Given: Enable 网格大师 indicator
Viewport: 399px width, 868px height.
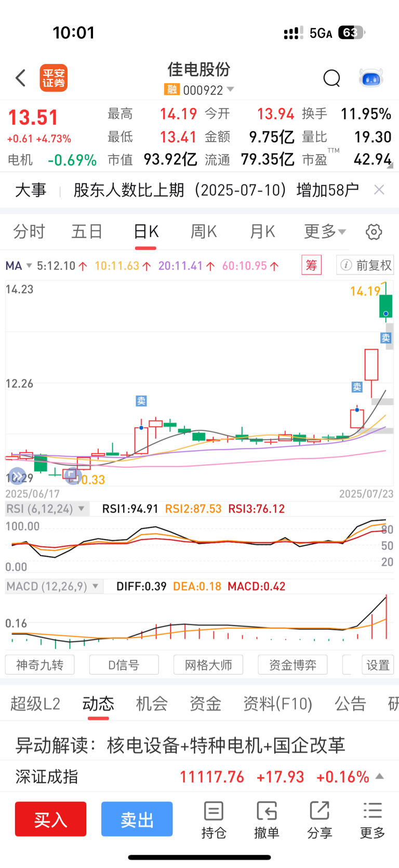Looking at the screenshot, I should [208, 665].
